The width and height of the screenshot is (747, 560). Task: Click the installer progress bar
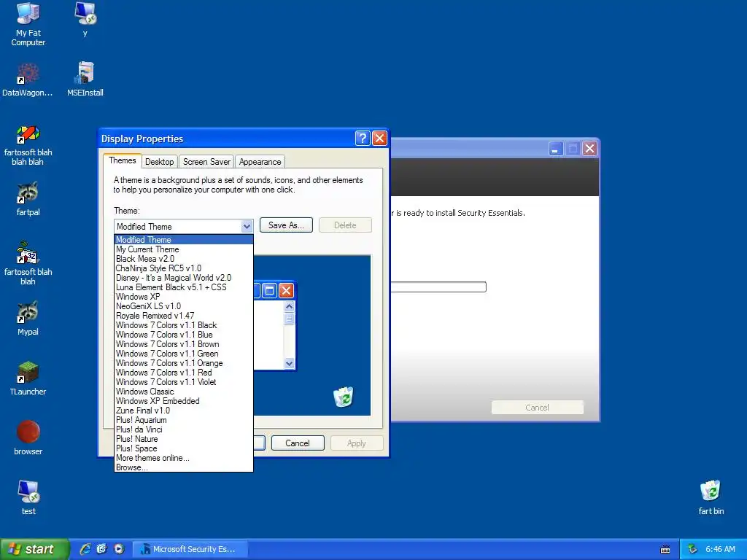tap(438, 287)
